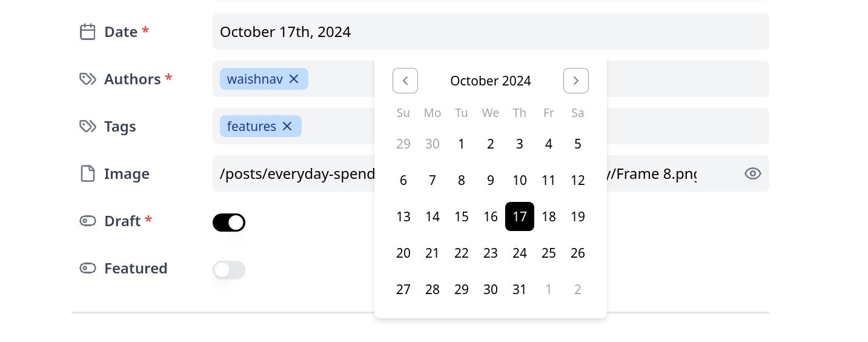
Task: Pick October 31 in the calendar
Action: pyautogui.click(x=520, y=289)
